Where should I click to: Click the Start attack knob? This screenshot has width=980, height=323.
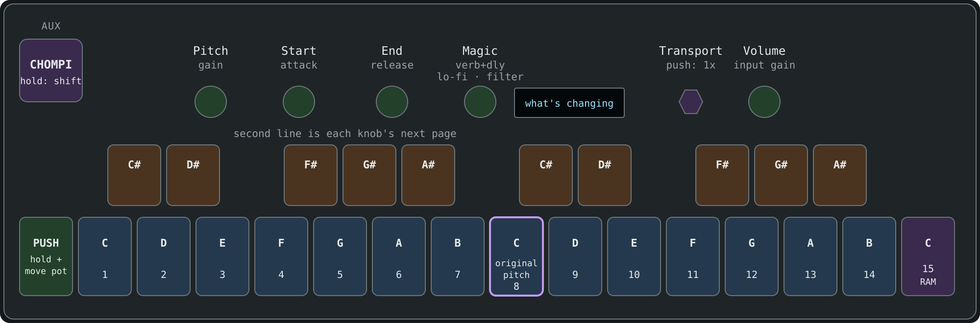tap(299, 102)
